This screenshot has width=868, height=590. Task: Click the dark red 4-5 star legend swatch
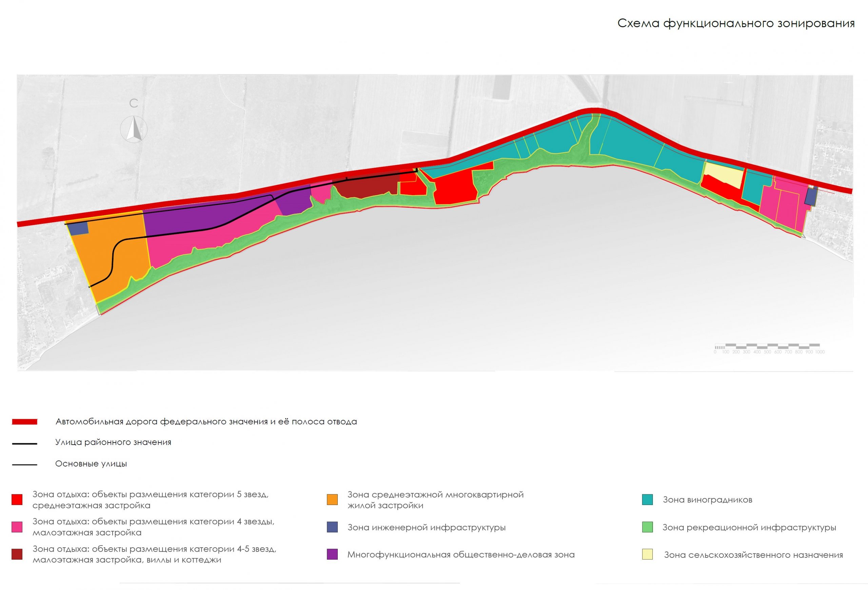(x=17, y=554)
